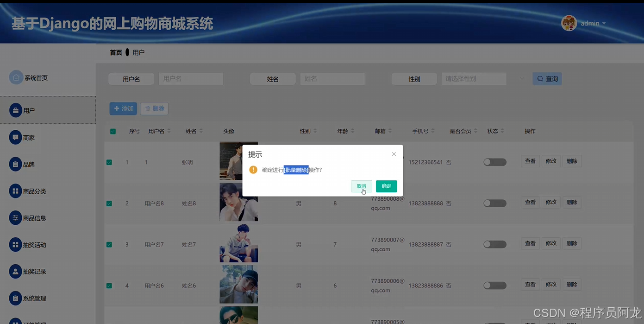The image size is (644, 324).
Task: Open the 用户 briefcase icon in sidebar
Action: pos(16,110)
